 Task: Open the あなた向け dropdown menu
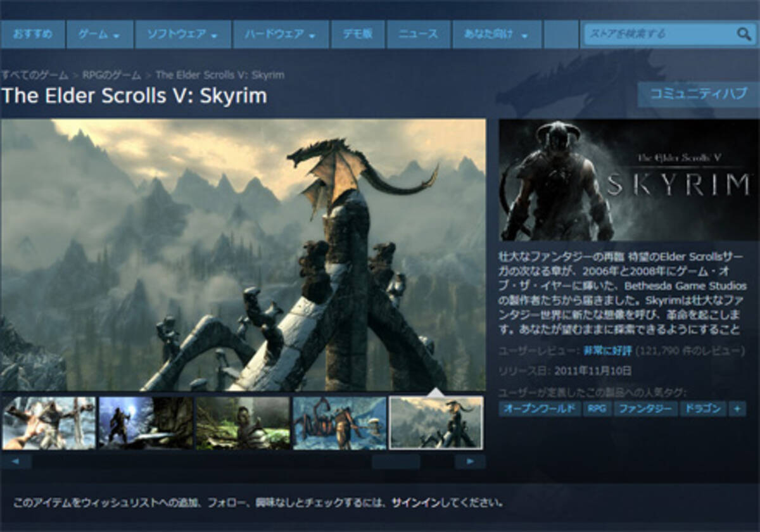[497, 34]
